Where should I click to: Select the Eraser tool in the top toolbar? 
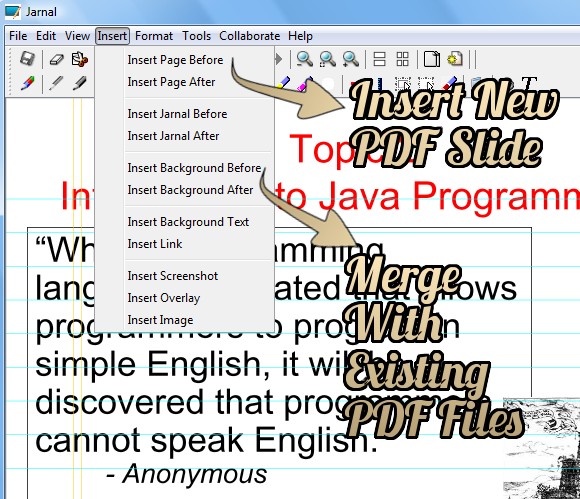57,59
